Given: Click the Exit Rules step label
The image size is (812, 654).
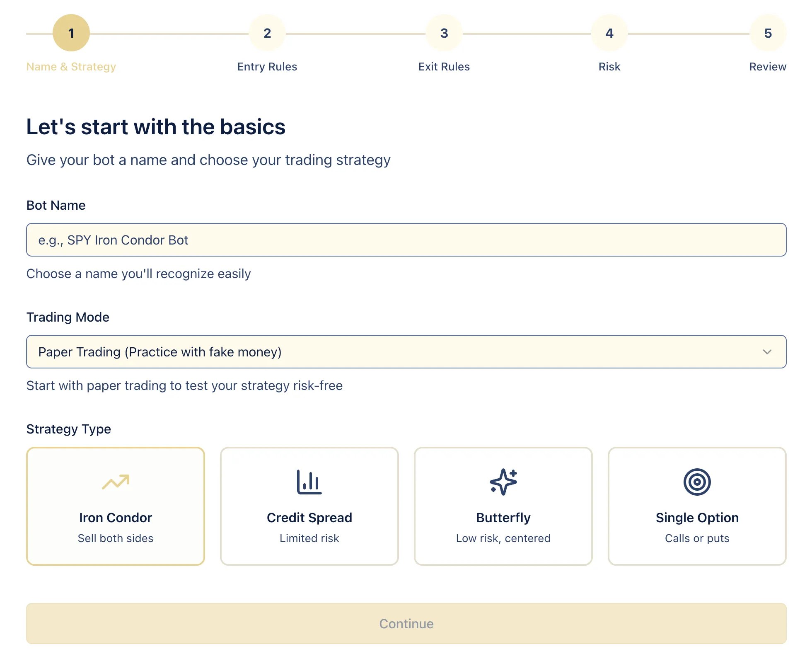Looking at the screenshot, I should [444, 66].
